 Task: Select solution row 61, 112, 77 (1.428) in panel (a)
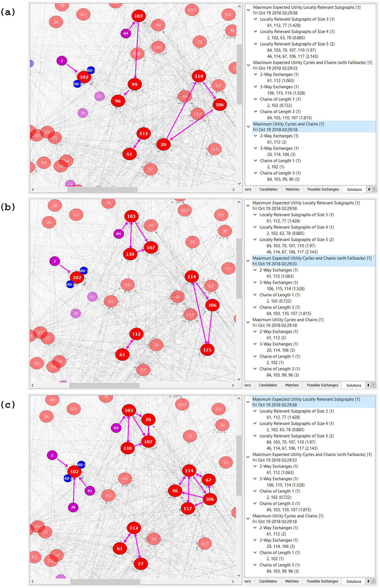tap(283, 25)
